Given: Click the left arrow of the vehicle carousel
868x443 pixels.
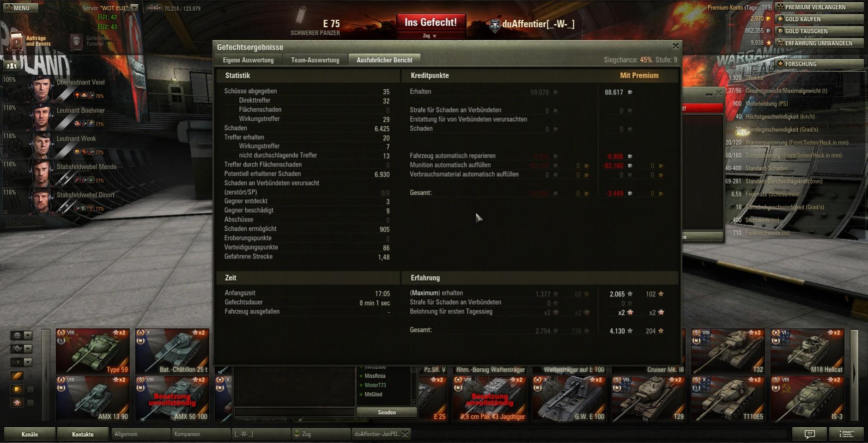Looking at the screenshot, I should click(x=46, y=375).
